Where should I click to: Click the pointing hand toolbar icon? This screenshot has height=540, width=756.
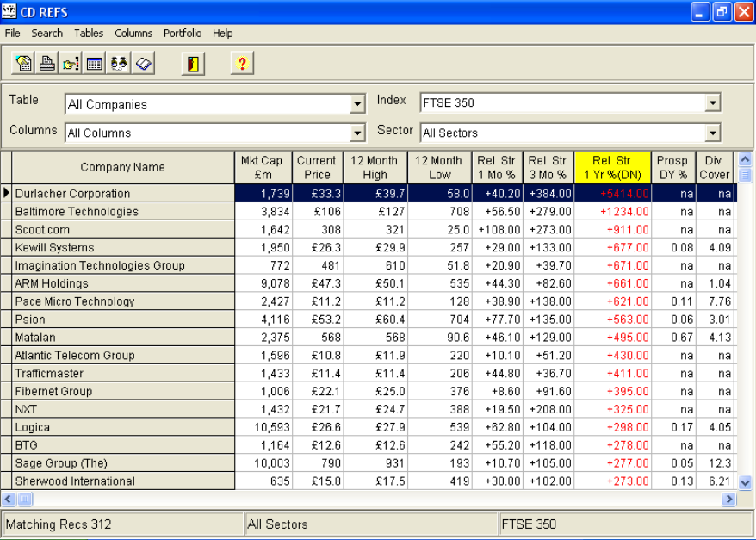pos(71,63)
